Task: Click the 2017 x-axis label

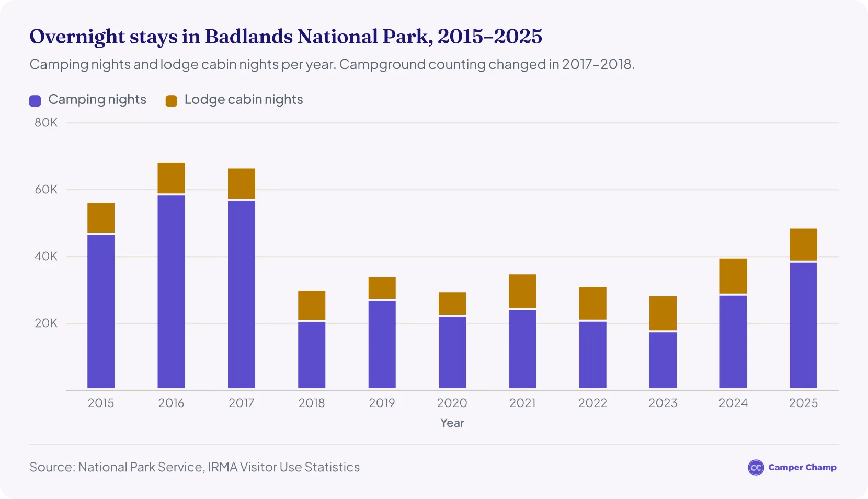Action: (x=242, y=403)
